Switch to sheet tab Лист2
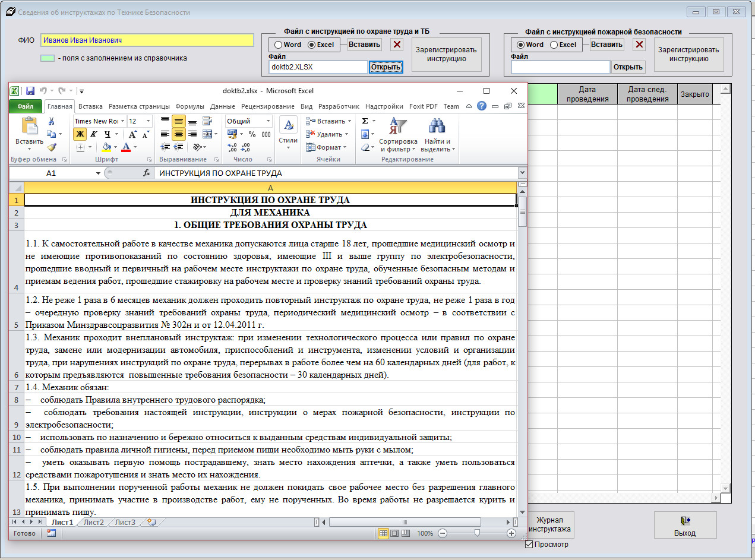The image size is (755, 560). coord(93,523)
